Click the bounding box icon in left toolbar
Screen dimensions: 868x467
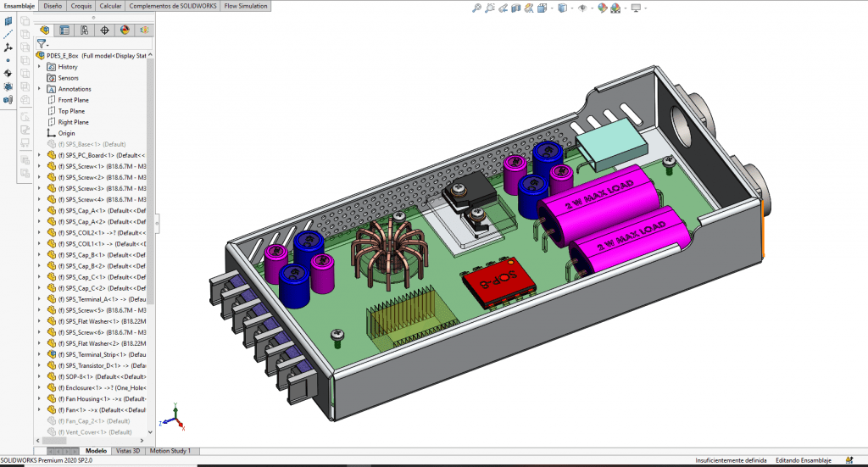(8, 86)
